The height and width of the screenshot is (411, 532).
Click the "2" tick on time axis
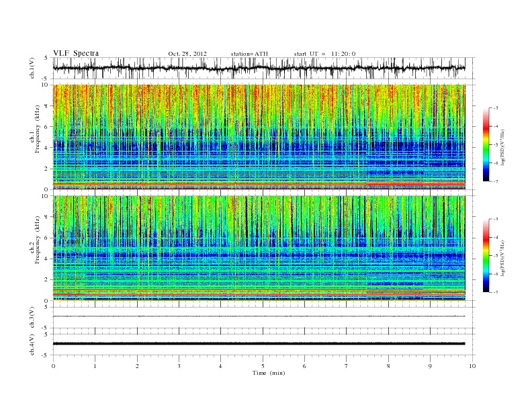pyautogui.click(x=137, y=366)
